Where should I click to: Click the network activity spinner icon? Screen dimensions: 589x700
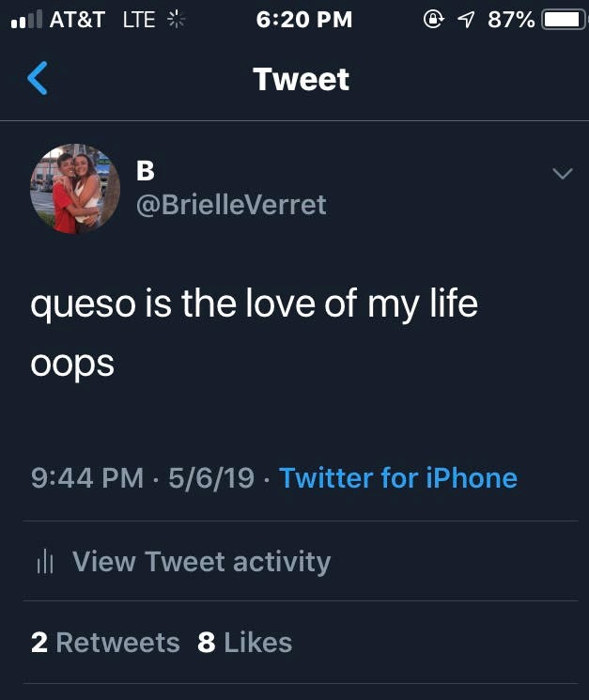176,19
